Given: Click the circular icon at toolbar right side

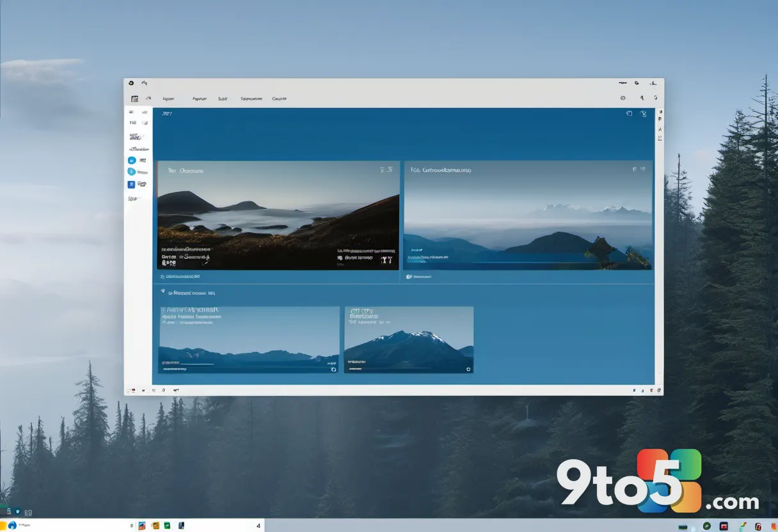Looking at the screenshot, I should click(623, 98).
